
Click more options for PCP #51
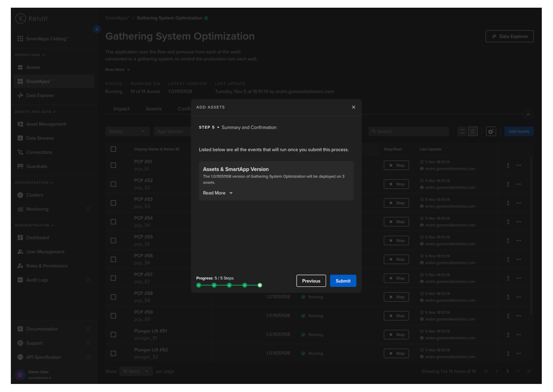click(x=518, y=165)
